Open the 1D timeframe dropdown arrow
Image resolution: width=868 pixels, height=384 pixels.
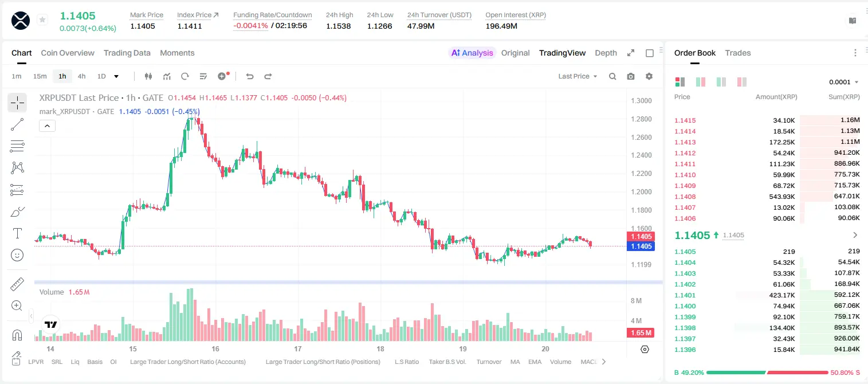116,76
